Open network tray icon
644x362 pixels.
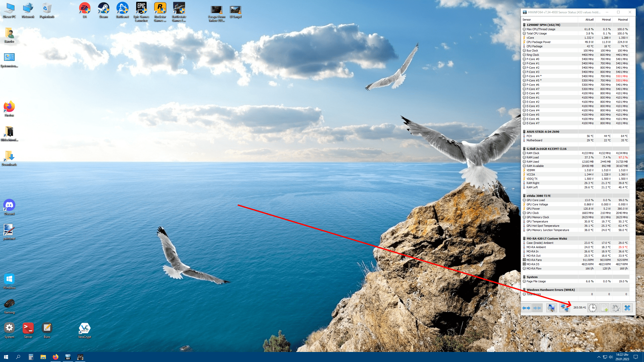tap(605, 357)
